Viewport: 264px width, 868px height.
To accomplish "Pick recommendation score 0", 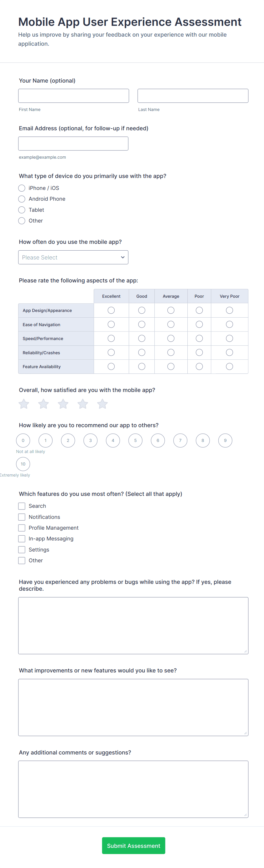I will point(23,441).
